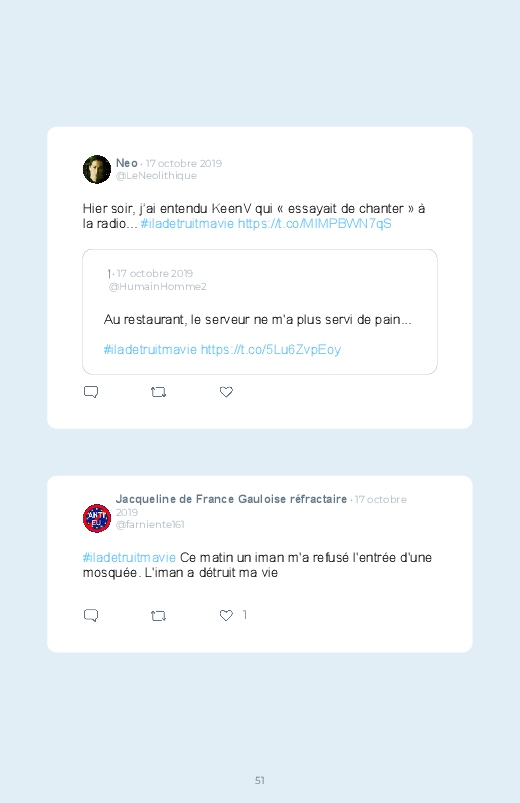Click the reply icon under Jacqueline's tweet
The image size is (520, 803).
[x=91, y=615]
